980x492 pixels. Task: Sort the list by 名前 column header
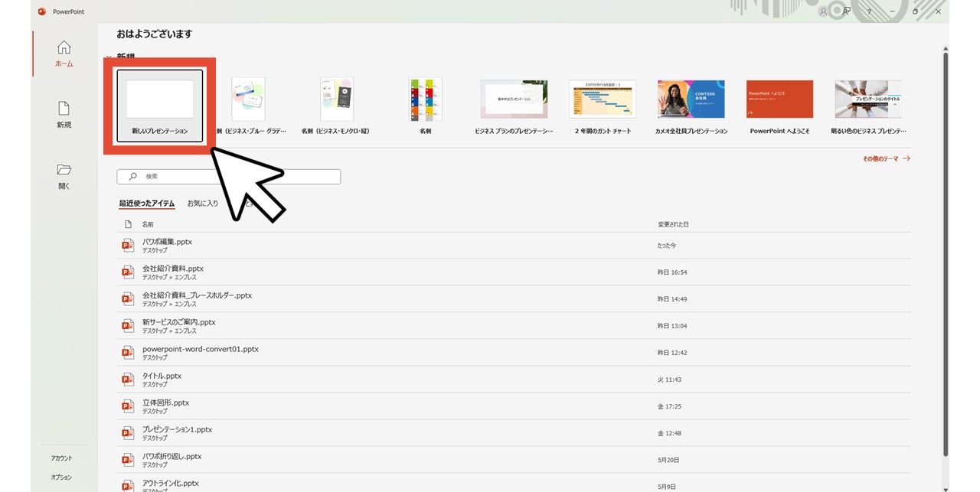148,224
